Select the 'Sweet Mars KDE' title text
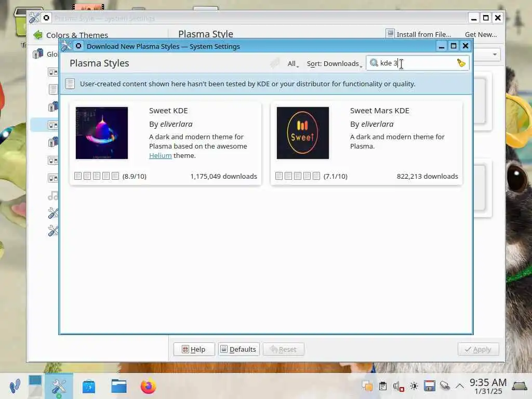532x399 pixels. pyautogui.click(x=380, y=111)
